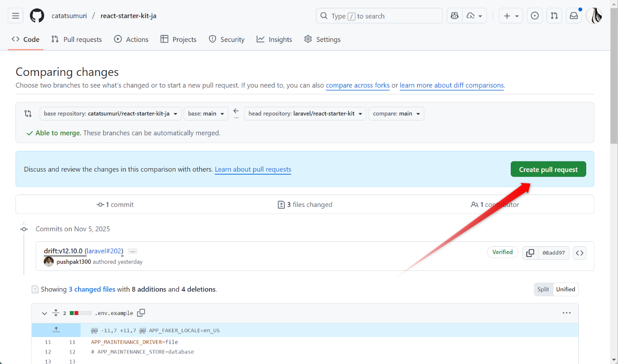Image resolution: width=618 pixels, height=364 pixels.
Task: Expand the commit message ellipsis
Action: point(132,251)
